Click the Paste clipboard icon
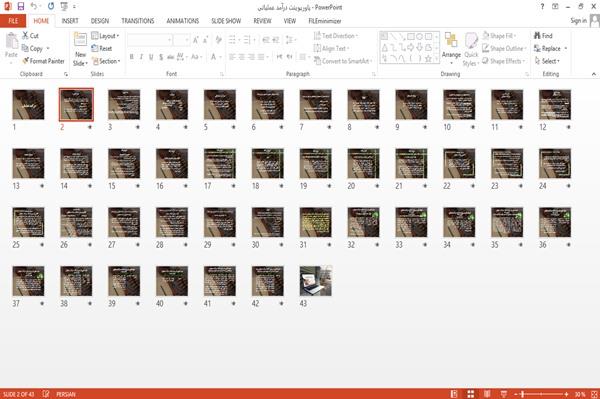The width and height of the screenshot is (600, 399). click(x=11, y=41)
